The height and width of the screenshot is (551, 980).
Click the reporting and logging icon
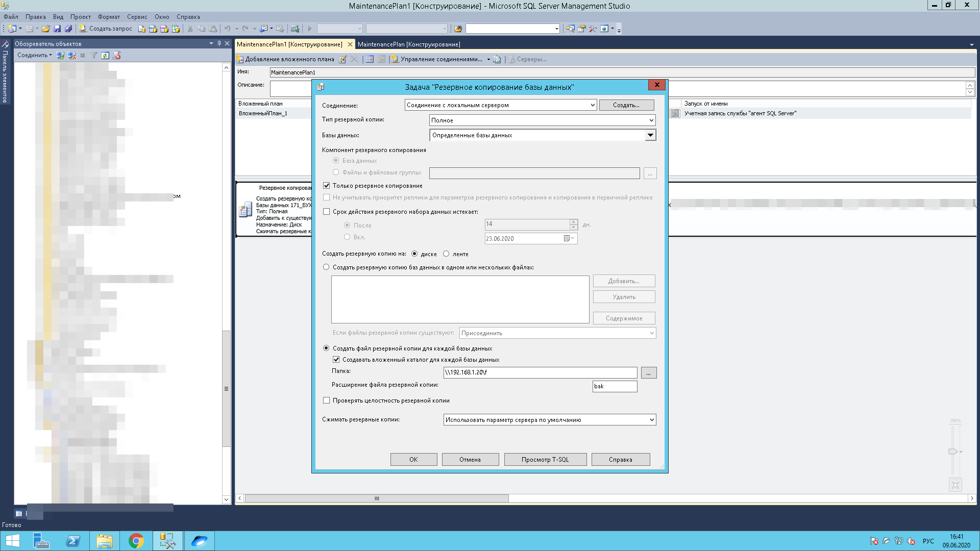[497, 59]
